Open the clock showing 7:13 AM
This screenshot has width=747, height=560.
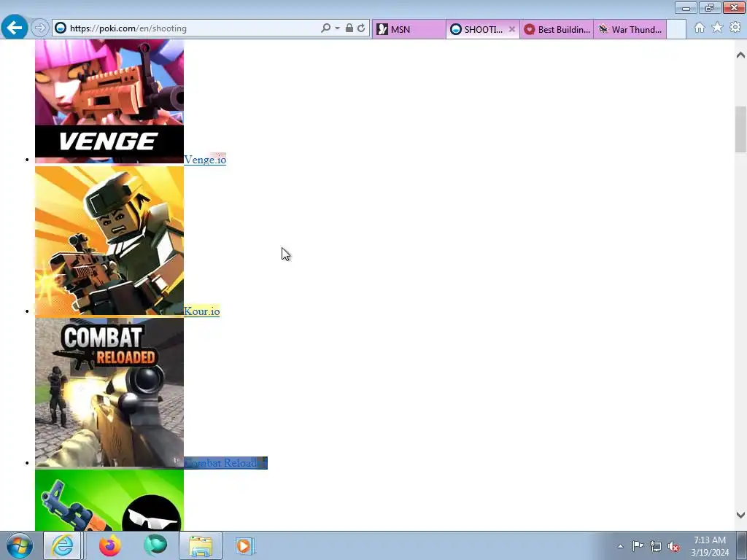(710, 545)
